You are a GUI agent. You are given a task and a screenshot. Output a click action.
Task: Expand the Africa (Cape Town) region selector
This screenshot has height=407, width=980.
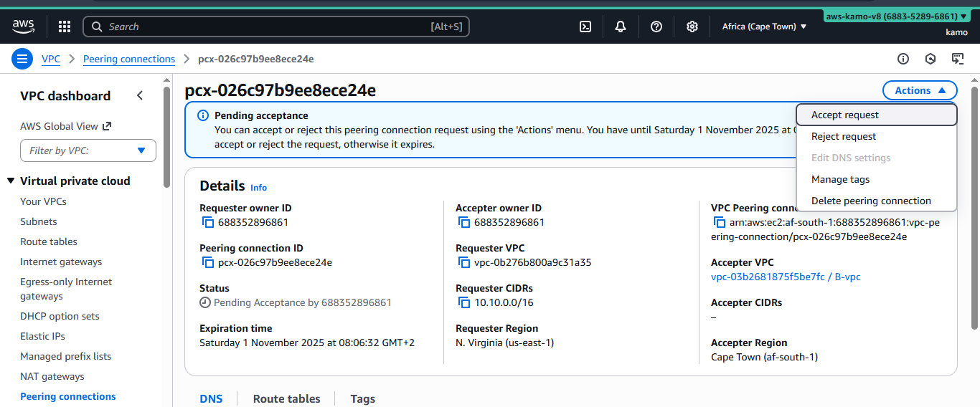765,27
